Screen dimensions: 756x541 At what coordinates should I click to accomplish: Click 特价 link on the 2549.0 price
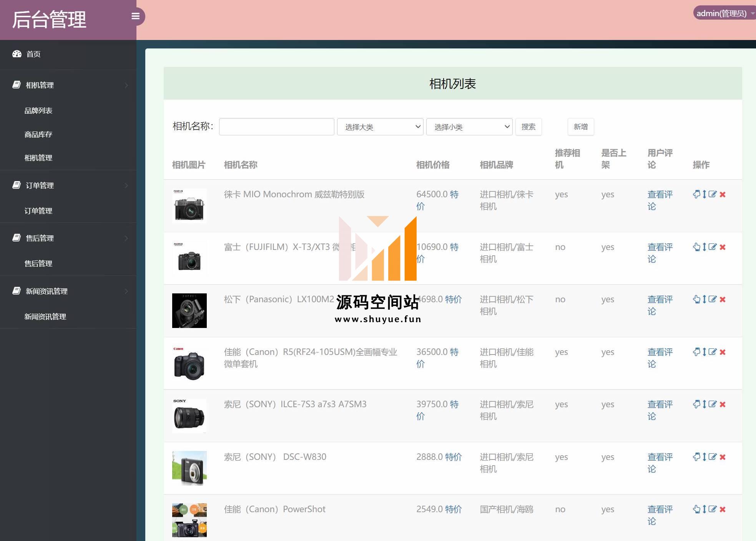tap(454, 509)
